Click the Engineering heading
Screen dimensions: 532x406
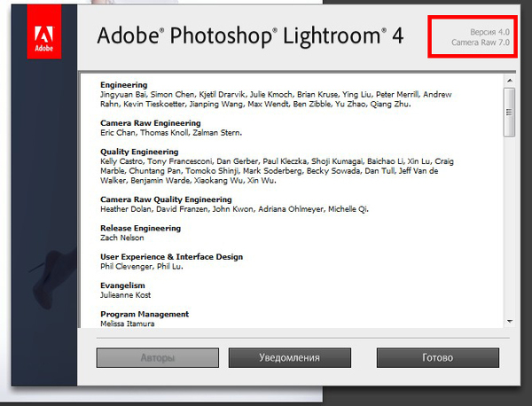point(124,85)
